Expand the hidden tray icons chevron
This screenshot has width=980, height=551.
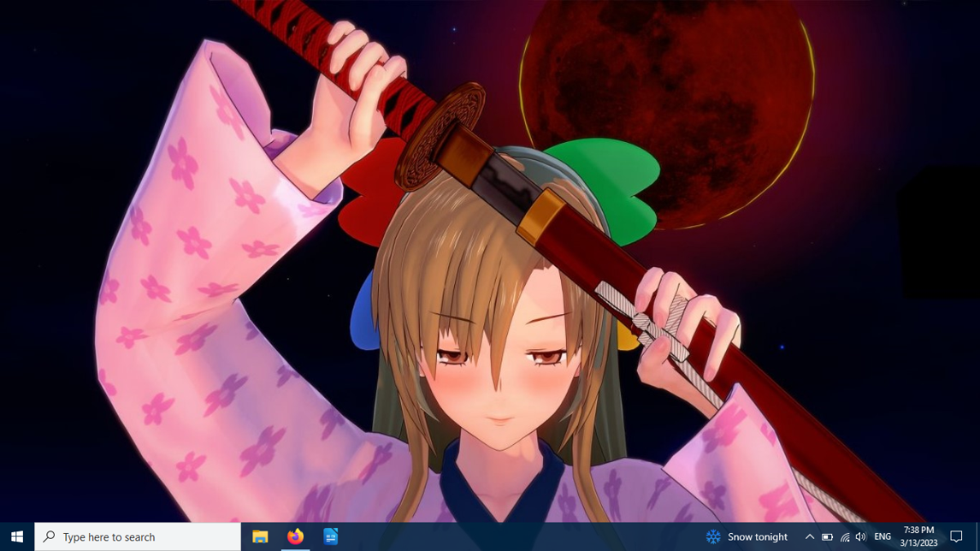[x=809, y=537]
